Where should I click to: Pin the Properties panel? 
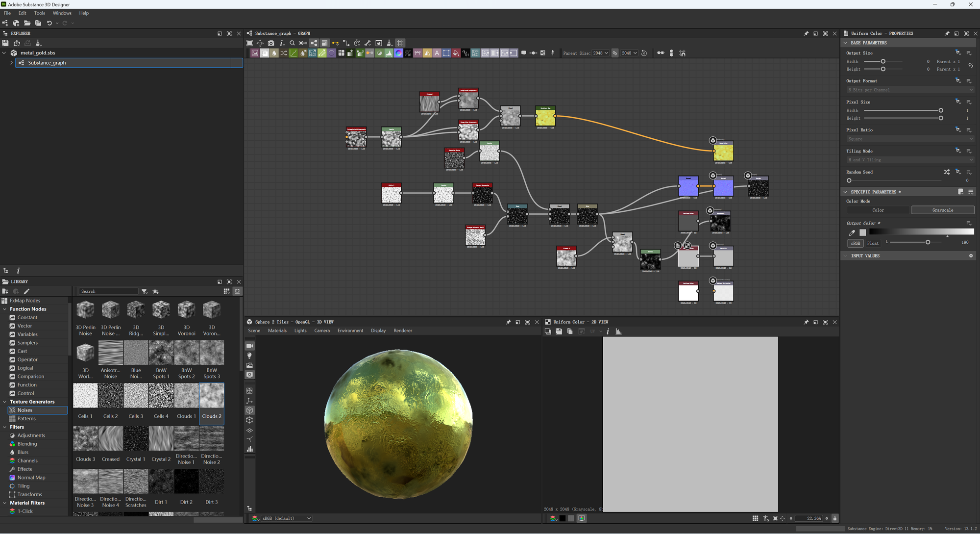tap(947, 33)
